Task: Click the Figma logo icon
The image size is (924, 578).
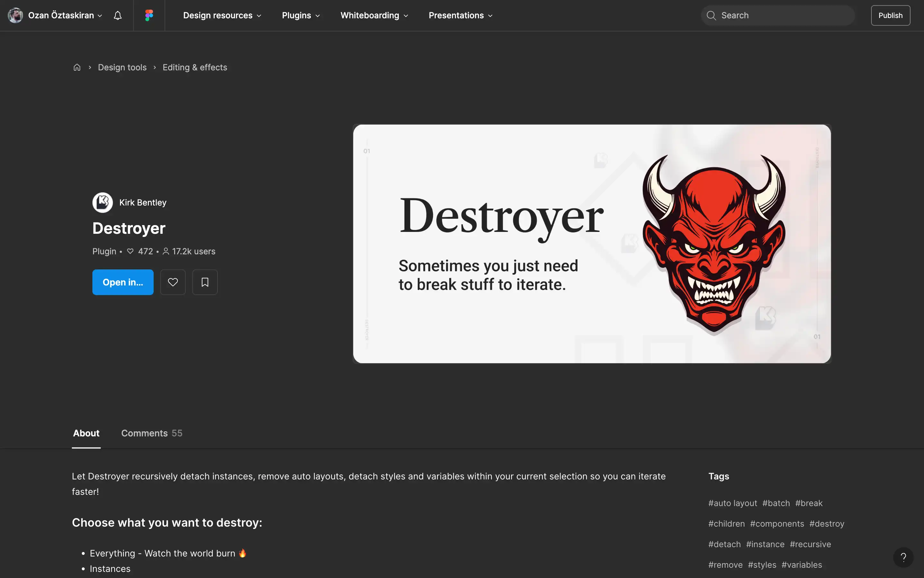Action: pyautogui.click(x=149, y=15)
